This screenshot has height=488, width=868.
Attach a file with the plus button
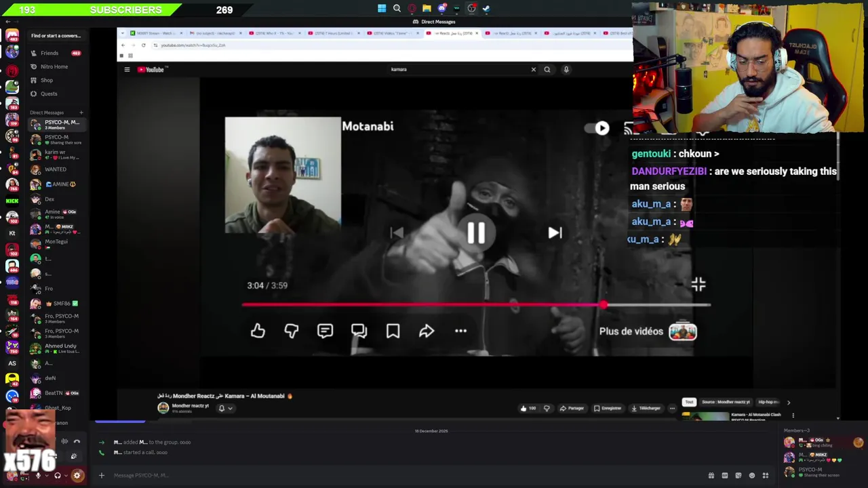point(102,475)
